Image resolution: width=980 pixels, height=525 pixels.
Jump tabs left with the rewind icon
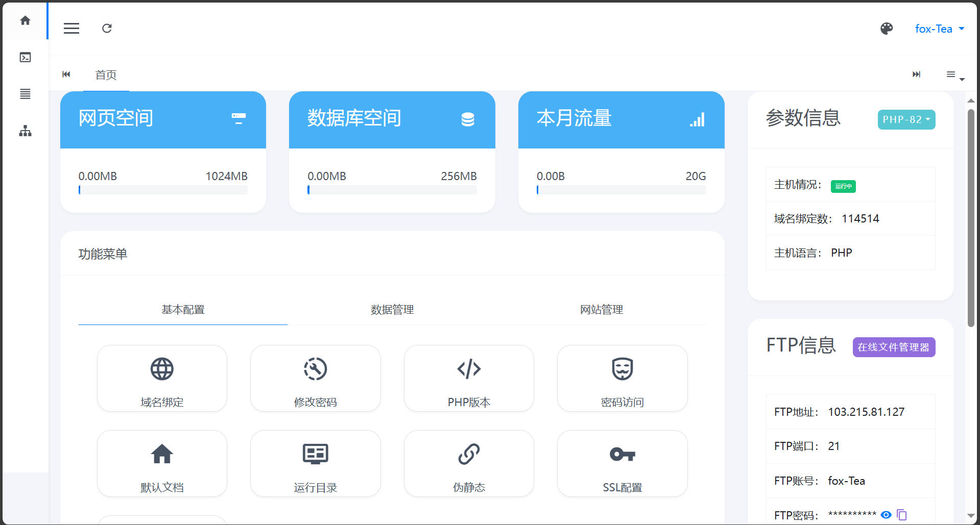pos(66,74)
